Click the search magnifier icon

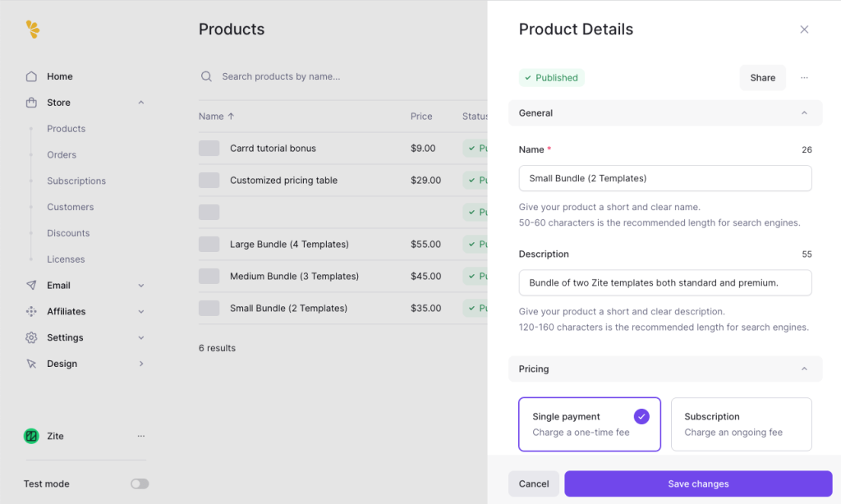coord(206,76)
